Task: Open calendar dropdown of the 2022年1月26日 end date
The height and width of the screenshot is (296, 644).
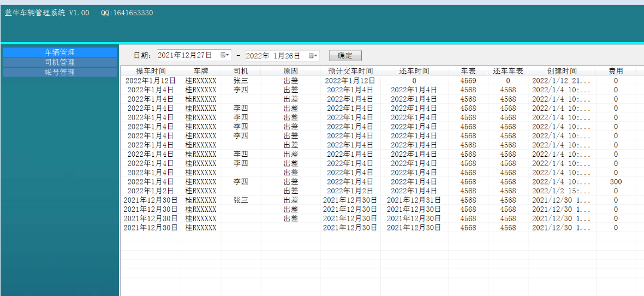Action: [313, 55]
